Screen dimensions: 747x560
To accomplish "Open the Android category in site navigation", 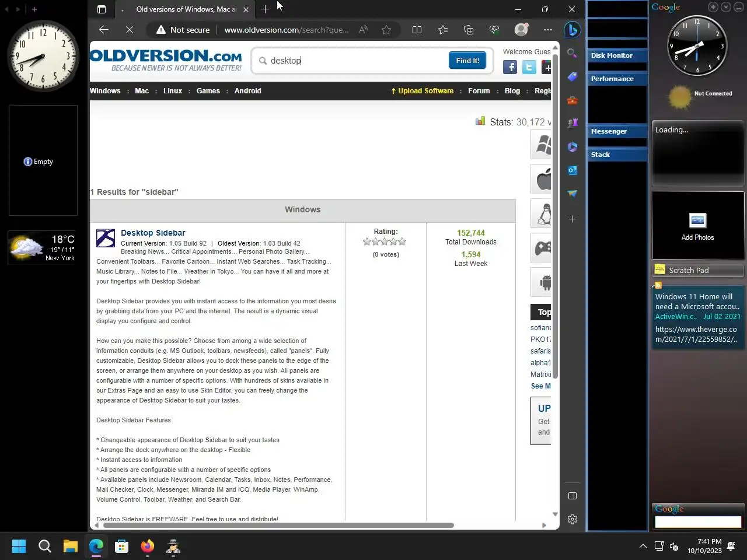I will (x=248, y=91).
